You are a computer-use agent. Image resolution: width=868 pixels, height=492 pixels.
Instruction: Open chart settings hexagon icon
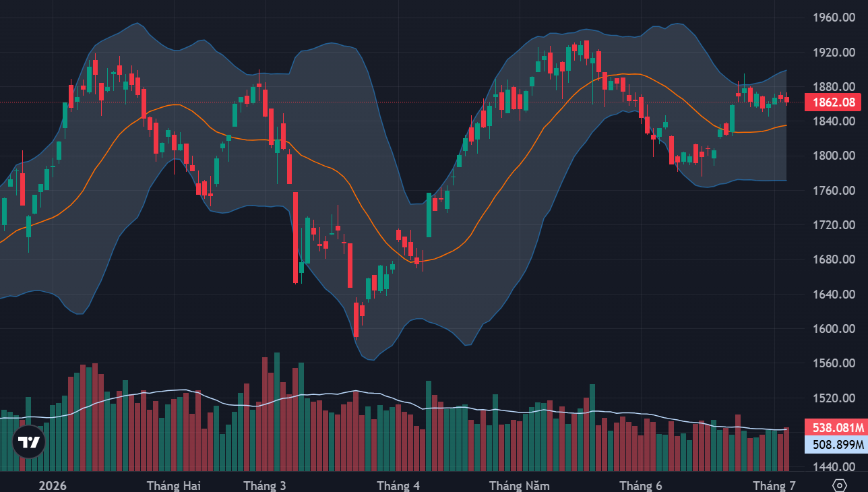tap(839, 485)
